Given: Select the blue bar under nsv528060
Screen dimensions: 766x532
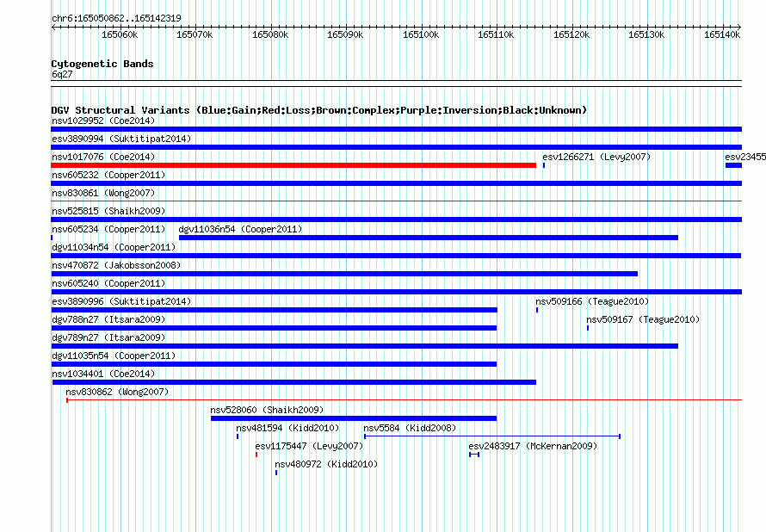Looking at the screenshot, I should click(x=354, y=418).
